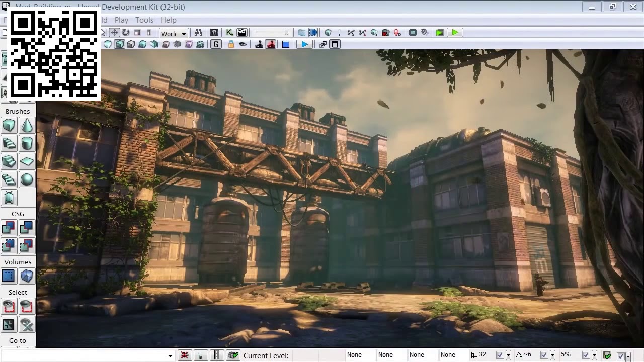Viewport: 644px width, 362px height.
Task: Open the Play menu
Action: pos(121,20)
